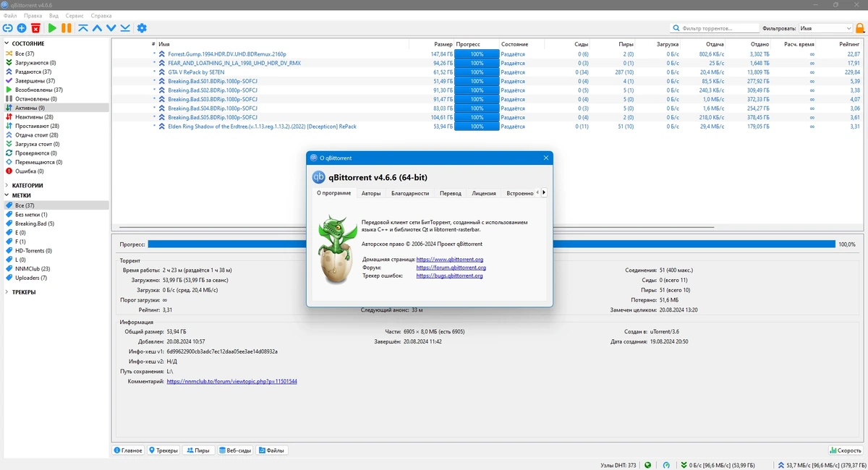Viewport: 868px width, 470px height.
Task: Open the Трекеры tab in bottom panel
Action: (163, 450)
